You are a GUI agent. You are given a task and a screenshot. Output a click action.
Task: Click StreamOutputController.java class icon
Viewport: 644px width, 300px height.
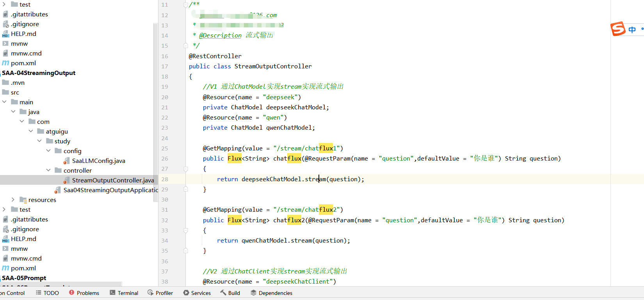(x=67, y=180)
